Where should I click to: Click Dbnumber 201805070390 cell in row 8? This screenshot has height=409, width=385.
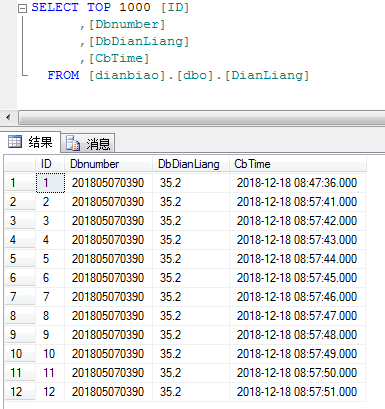[108, 316]
